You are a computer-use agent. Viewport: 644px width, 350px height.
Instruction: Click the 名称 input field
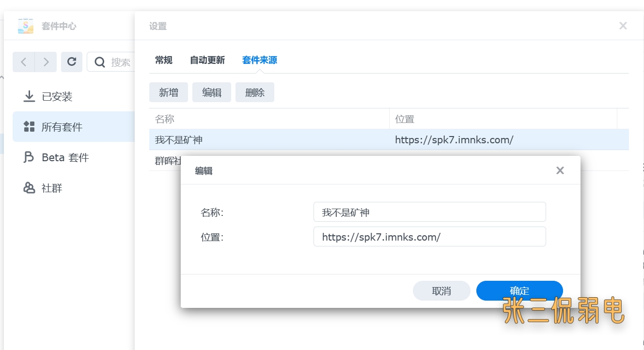coord(430,212)
